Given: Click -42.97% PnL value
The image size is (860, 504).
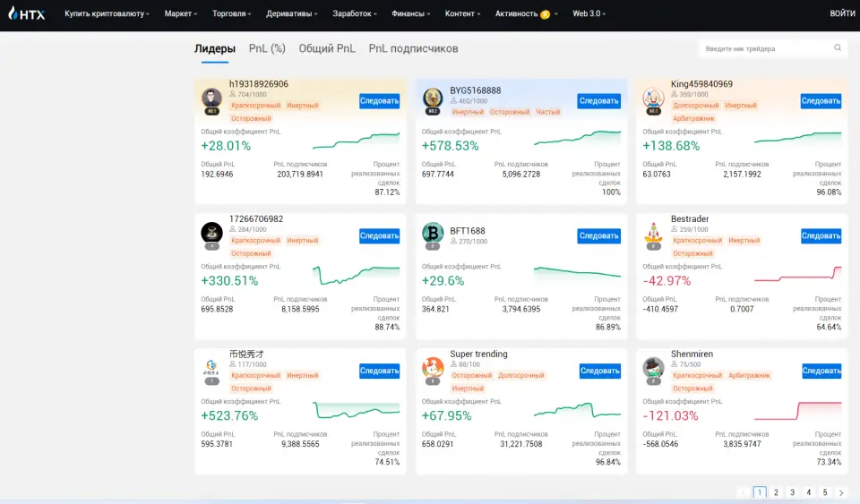Looking at the screenshot, I should tap(666, 280).
